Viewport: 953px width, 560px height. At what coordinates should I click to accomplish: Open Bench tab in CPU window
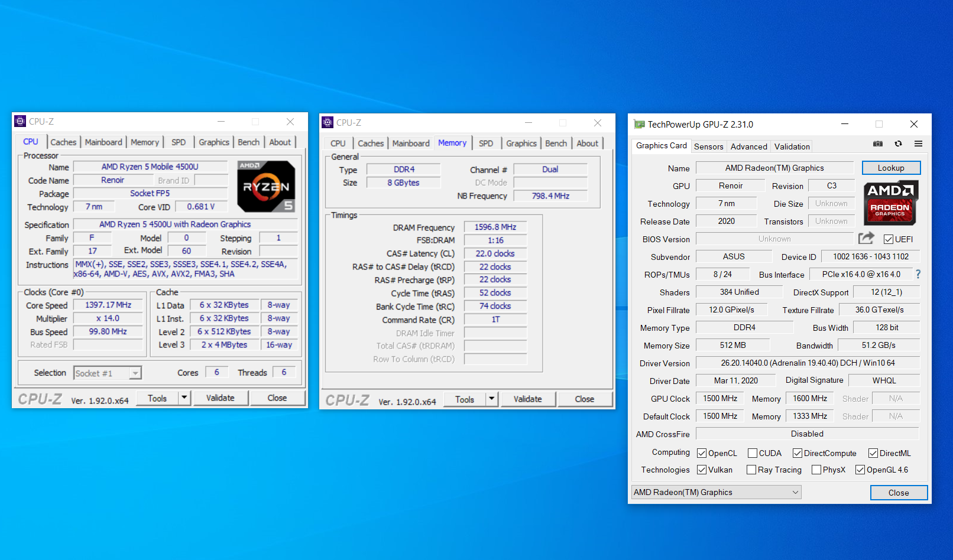249,142
